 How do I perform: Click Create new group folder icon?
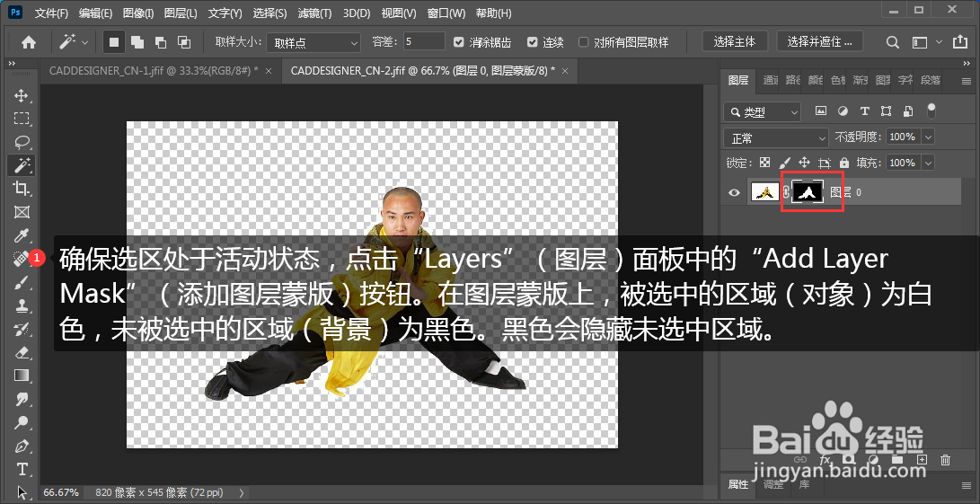(x=897, y=460)
